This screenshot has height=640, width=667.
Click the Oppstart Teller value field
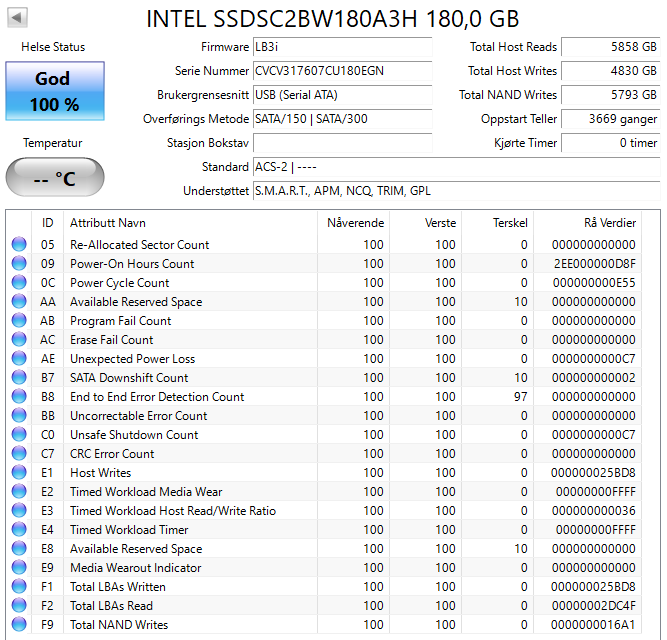pos(609,119)
